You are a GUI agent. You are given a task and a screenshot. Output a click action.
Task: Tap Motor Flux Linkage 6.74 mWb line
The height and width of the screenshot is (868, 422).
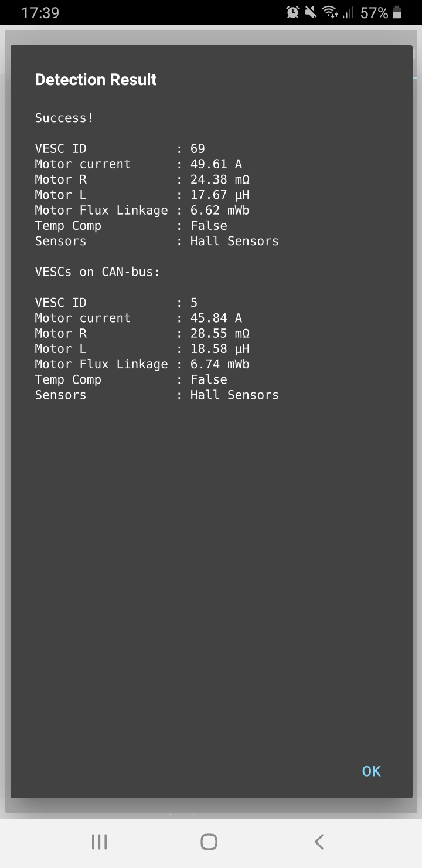click(x=142, y=364)
